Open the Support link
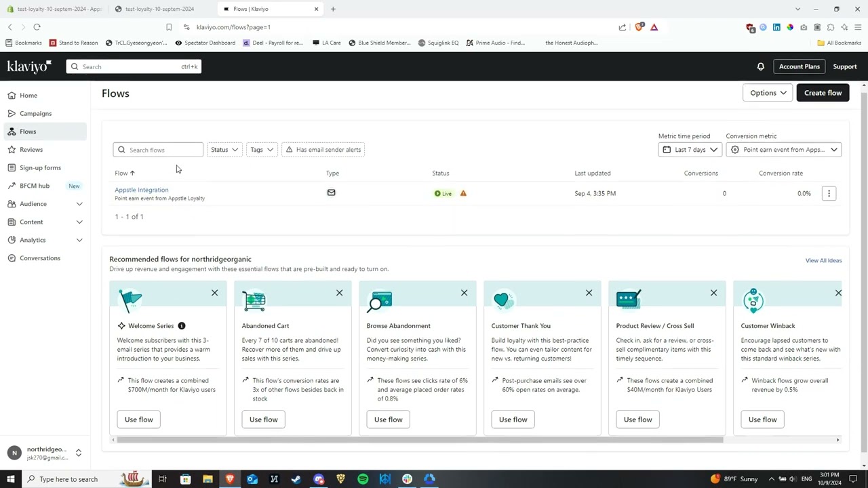Viewport: 868px width, 488px height. tap(844, 66)
